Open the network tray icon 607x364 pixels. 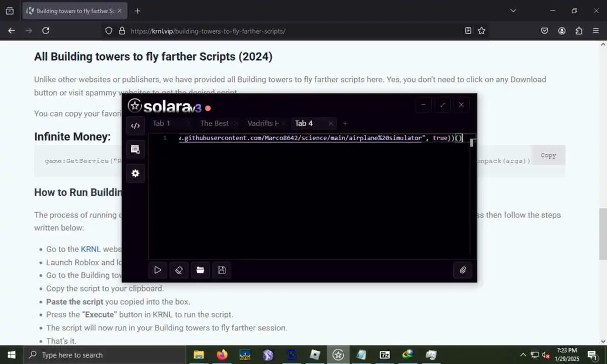coord(534,355)
